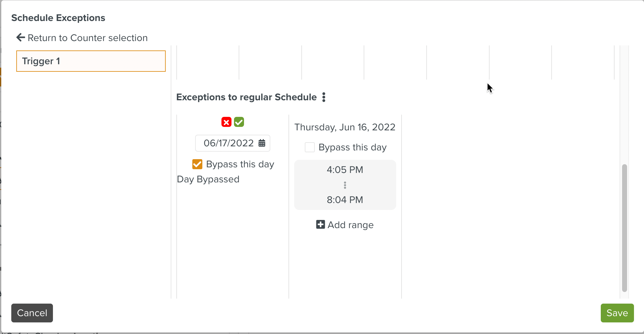Toggle the orange Bypass this day checkbox
Image resolution: width=644 pixels, height=334 pixels.
point(197,164)
